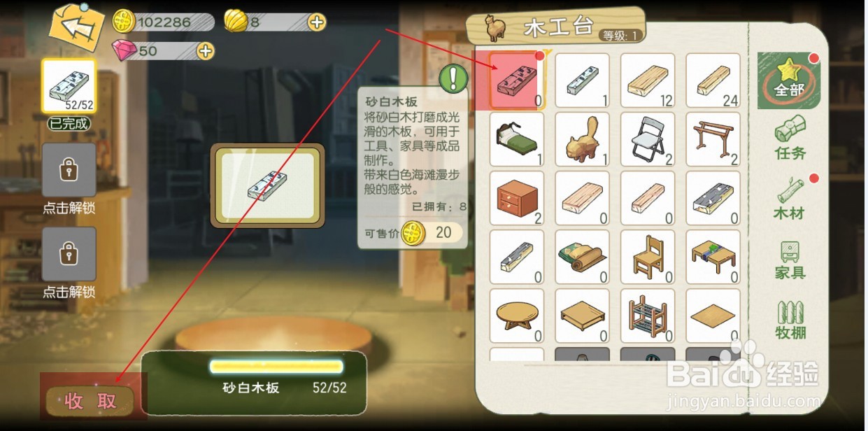Click the 砂白木板 progress bar
The image size is (868, 431).
[x=277, y=367]
